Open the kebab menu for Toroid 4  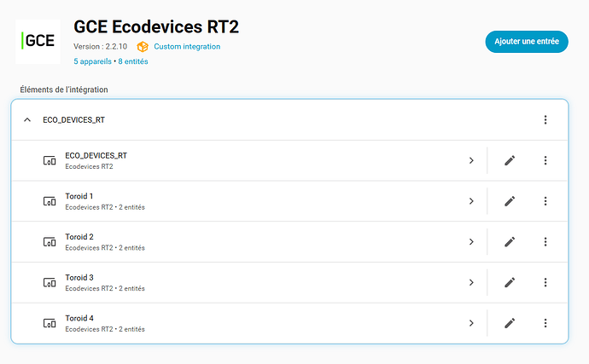pos(545,323)
